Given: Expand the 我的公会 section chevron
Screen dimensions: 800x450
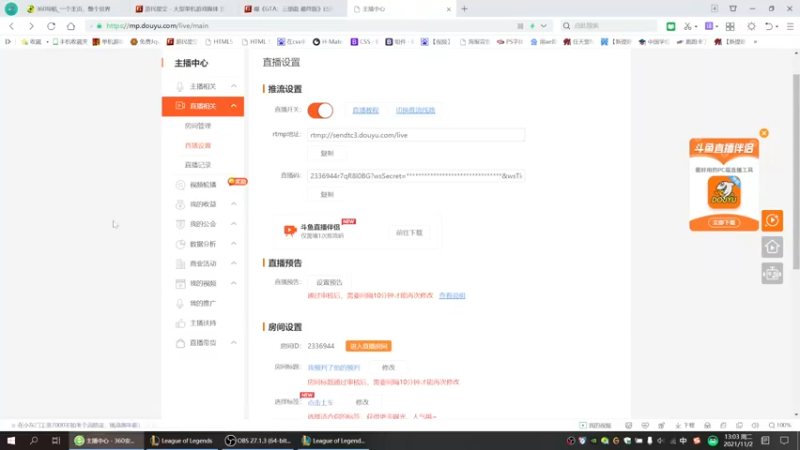Looking at the screenshot, I should pos(234,224).
